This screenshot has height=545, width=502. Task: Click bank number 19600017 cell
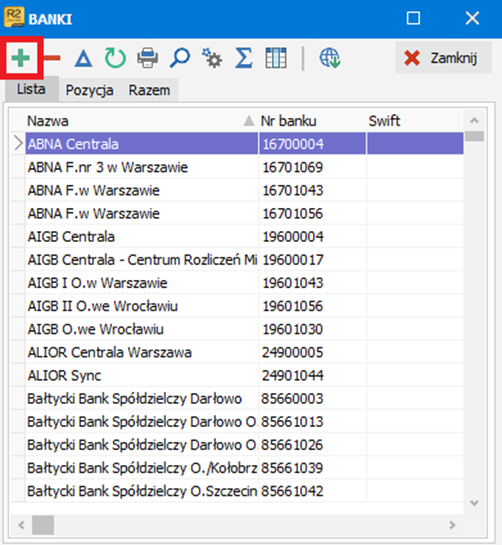pyautogui.click(x=312, y=260)
